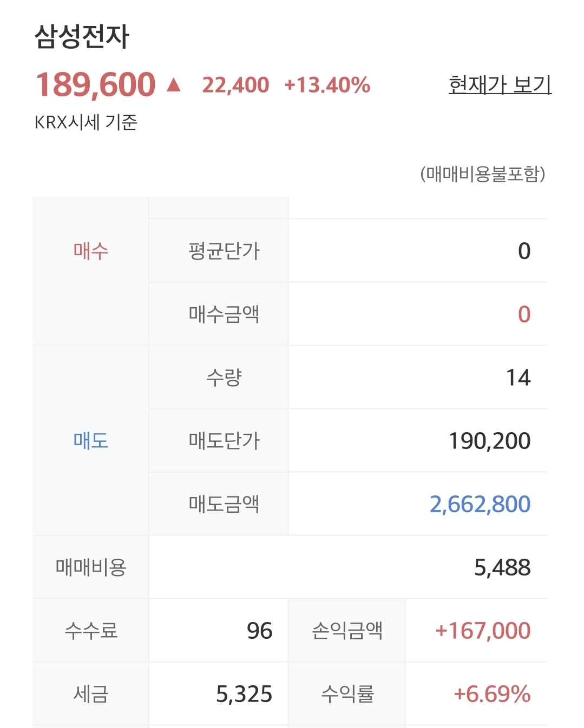The image size is (584, 728).
Task: Select the current price 189,600
Action: tap(95, 85)
